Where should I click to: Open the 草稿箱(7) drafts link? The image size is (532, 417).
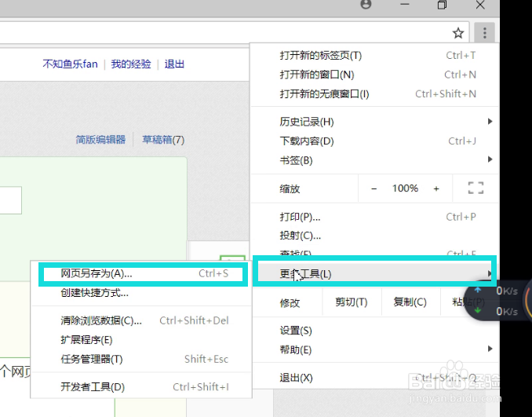tap(163, 140)
